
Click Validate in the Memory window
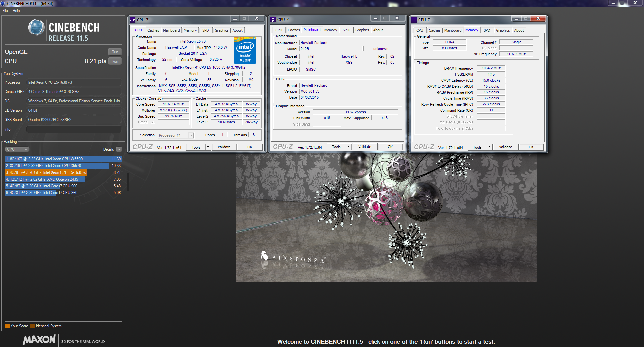[x=505, y=147]
